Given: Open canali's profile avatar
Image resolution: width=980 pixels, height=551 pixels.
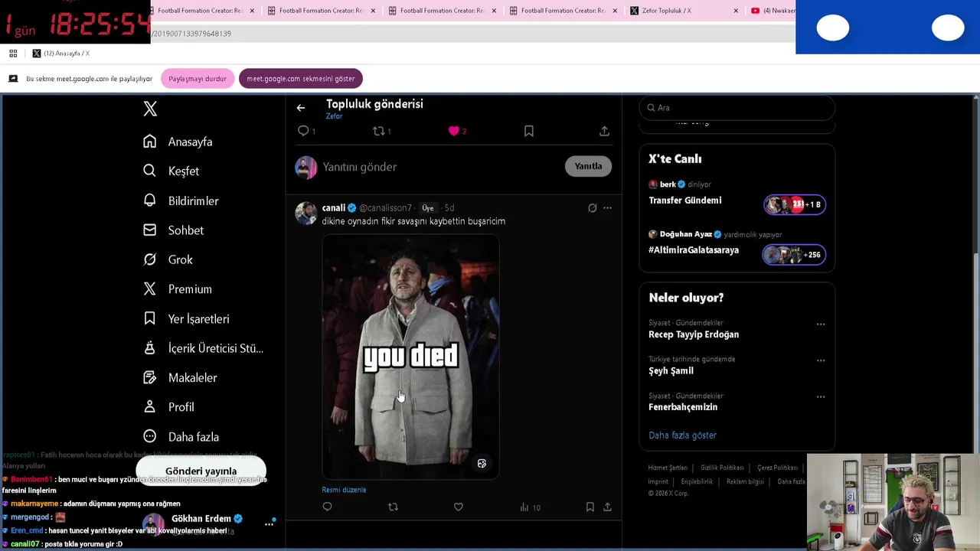Looking at the screenshot, I should pos(306,214).
